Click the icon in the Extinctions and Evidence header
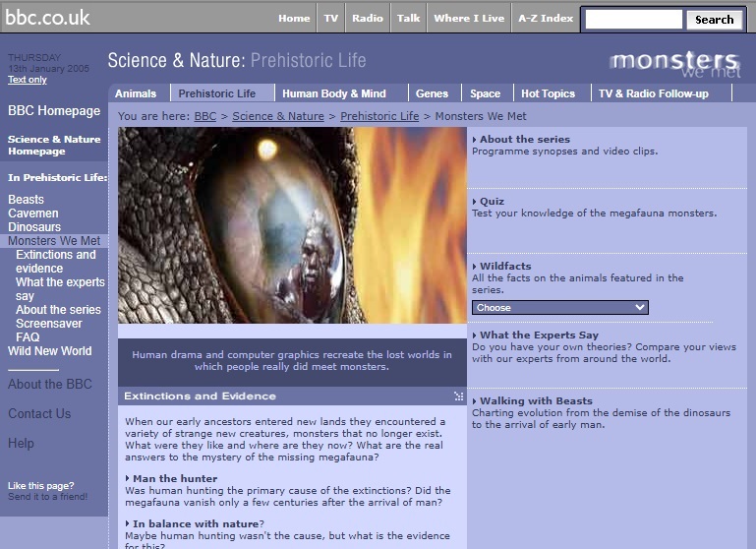This screenshot has width=756, height=549. click(458, 396)
